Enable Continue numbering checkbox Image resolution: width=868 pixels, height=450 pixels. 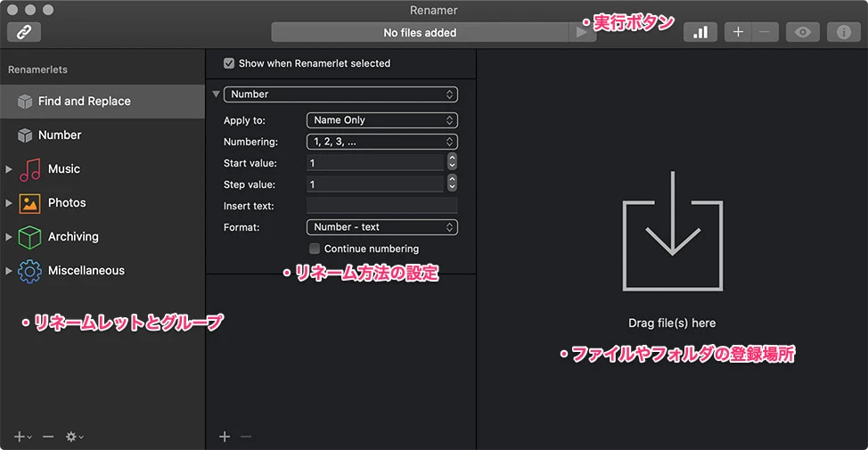coord(315,249)
